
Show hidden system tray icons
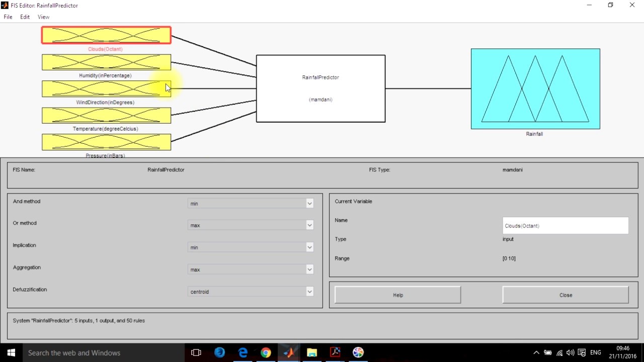[536, 353]
